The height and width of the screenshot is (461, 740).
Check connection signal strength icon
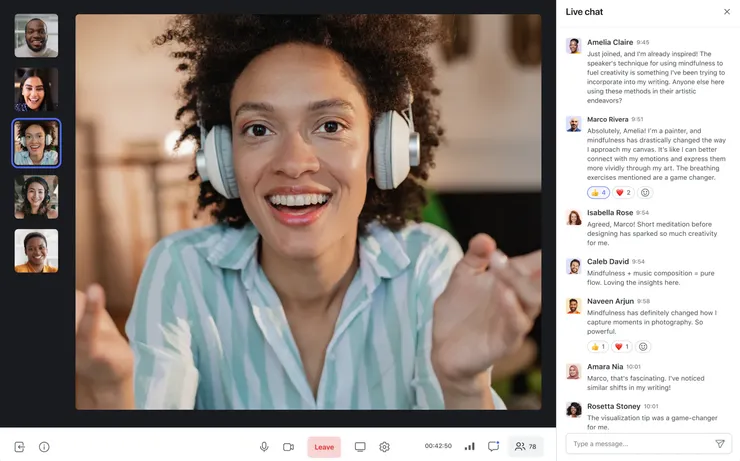click(470, 446)
